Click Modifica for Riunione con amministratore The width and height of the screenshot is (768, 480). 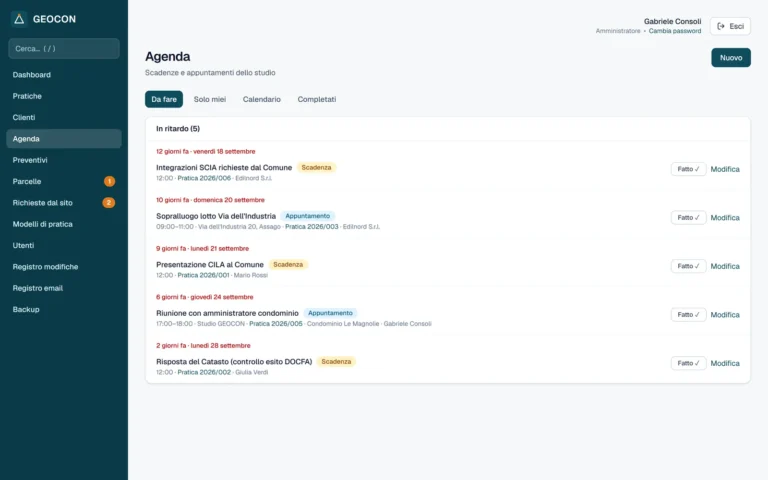coord(725,314)
